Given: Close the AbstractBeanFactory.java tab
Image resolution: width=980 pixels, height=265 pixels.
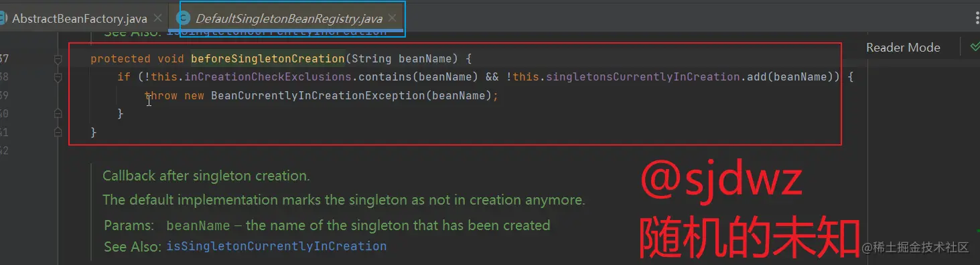Looking at the screenshot, I should coord(158,19).
